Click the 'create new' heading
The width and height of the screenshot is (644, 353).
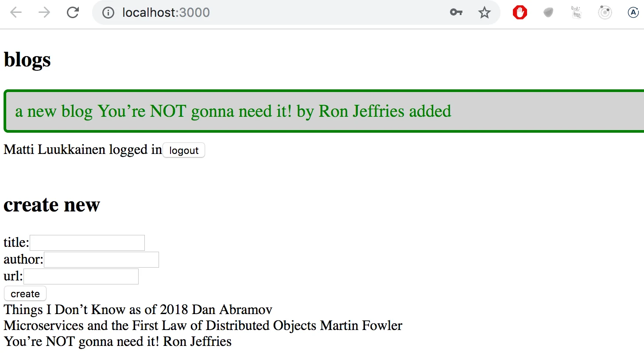click(52, 205)
